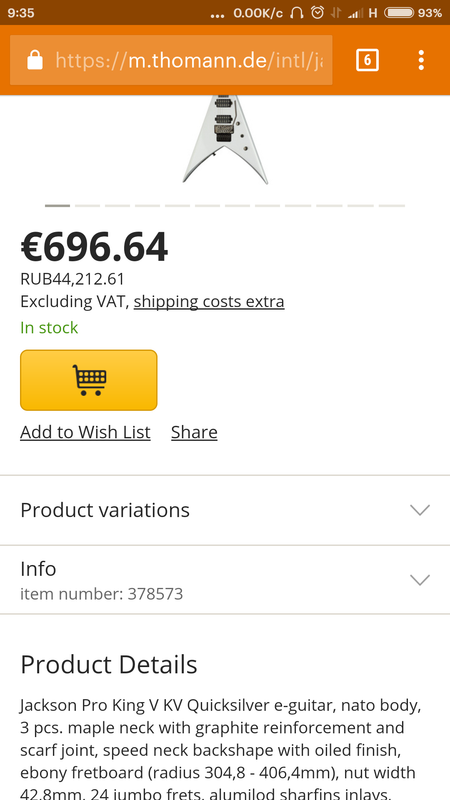The height and width of the screenshot is (800, 450).
Task: Tap the signal strength status icon
Action: click(355, 13)
